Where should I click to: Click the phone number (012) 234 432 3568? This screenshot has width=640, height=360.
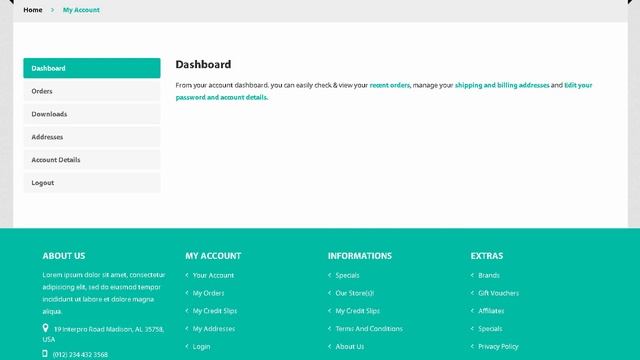pos(80,355)
